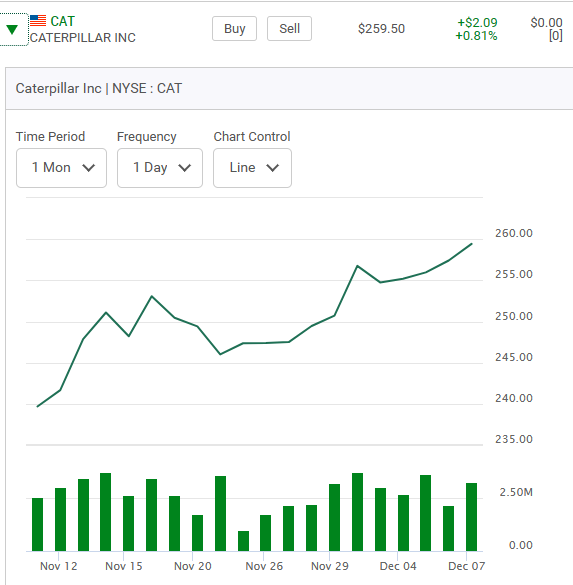Click the 250.00 price axis label

(514, 316)
